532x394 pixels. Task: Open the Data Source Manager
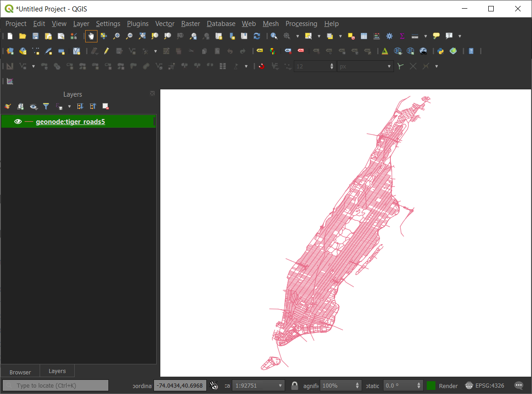[10, 51]
